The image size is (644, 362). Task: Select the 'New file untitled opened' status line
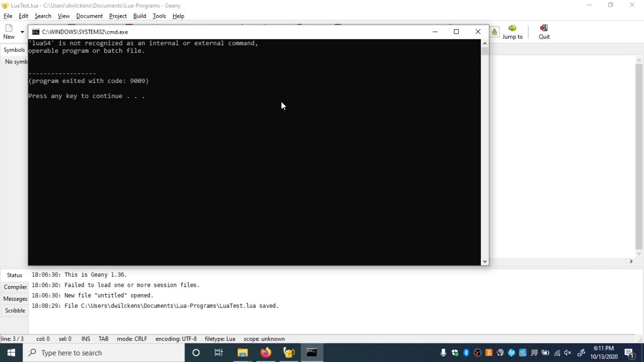click(x=92, y=296)
